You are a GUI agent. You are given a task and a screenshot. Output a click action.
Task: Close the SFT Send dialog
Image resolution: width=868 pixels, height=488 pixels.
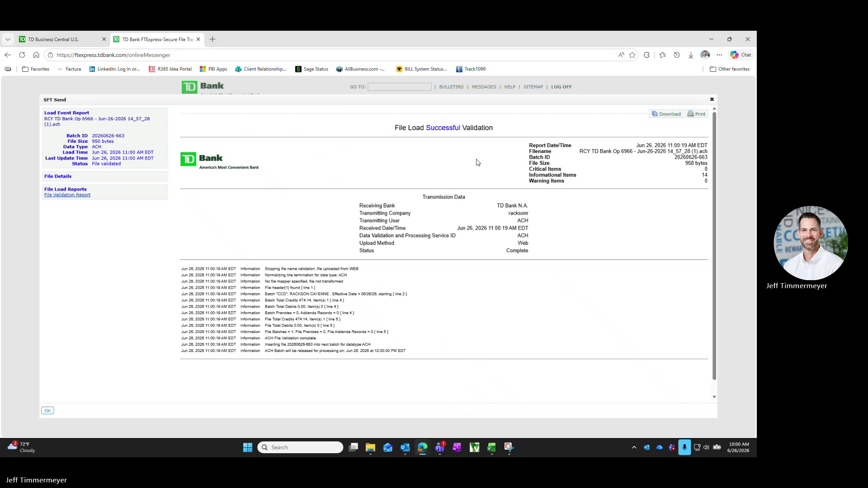[712, 99]
